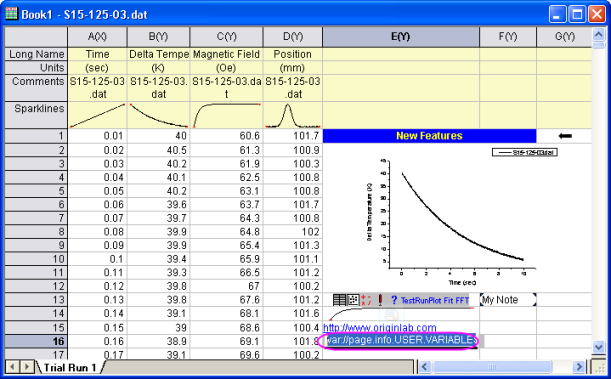Screen dimensions: 611x379
Task: Maximize the Book1 workbook window
Action: point(577,15)
